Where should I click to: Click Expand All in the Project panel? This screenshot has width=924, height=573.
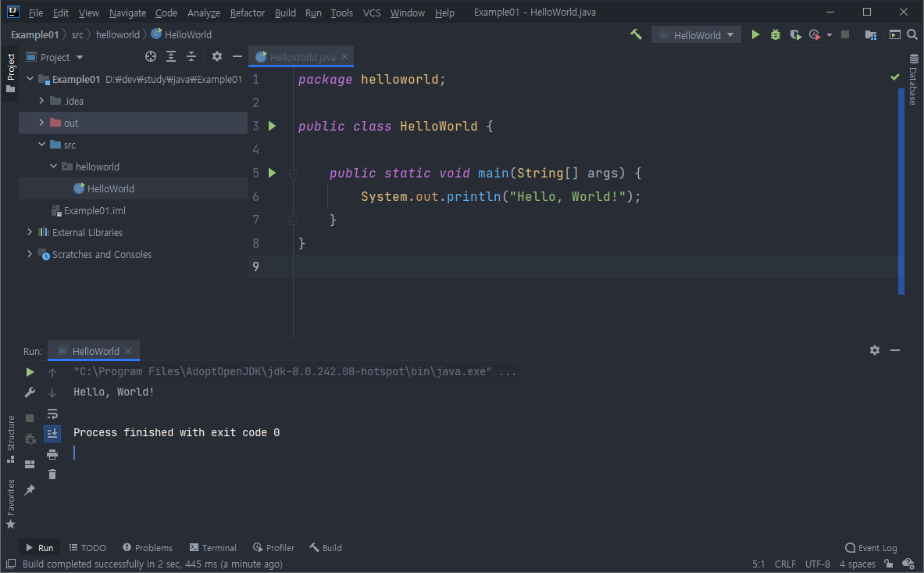(171, 56)
